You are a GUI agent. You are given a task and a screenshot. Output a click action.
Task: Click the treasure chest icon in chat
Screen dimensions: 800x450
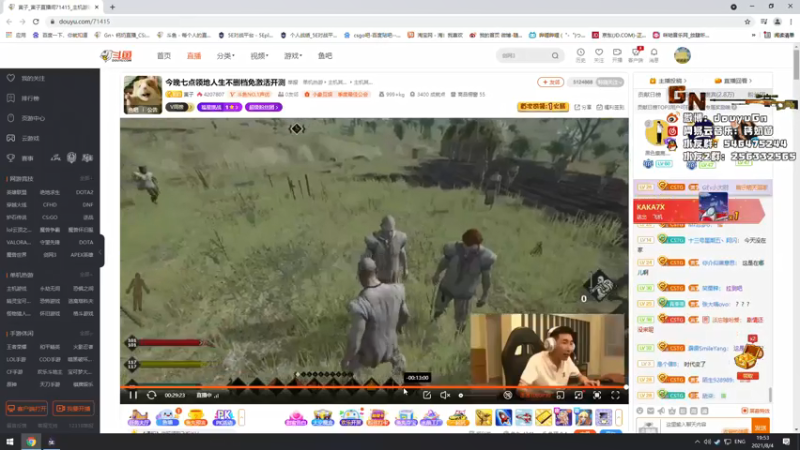pyautogui.click(x=748, y=357)
